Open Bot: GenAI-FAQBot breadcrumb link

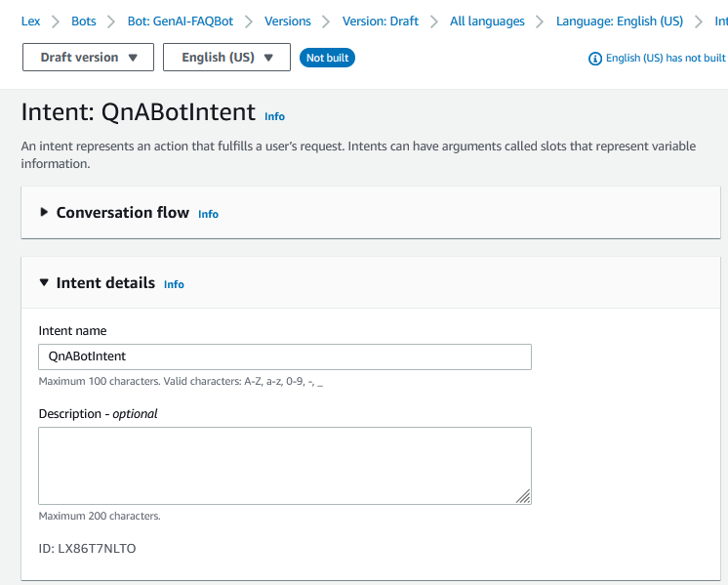181,21
